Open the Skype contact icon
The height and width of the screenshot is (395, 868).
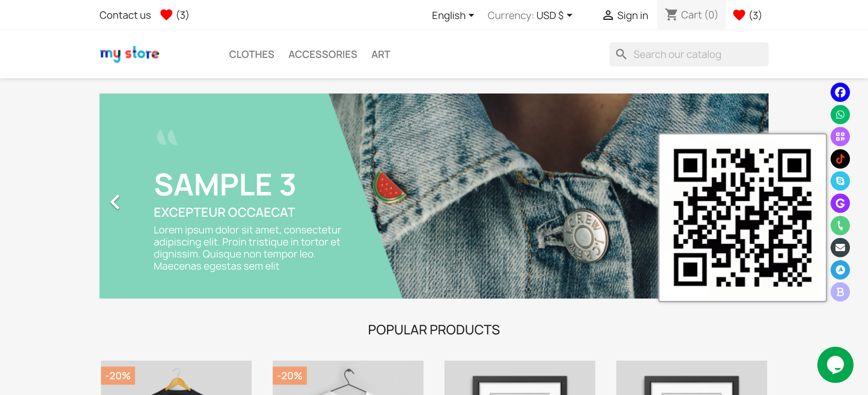point(840,181)
